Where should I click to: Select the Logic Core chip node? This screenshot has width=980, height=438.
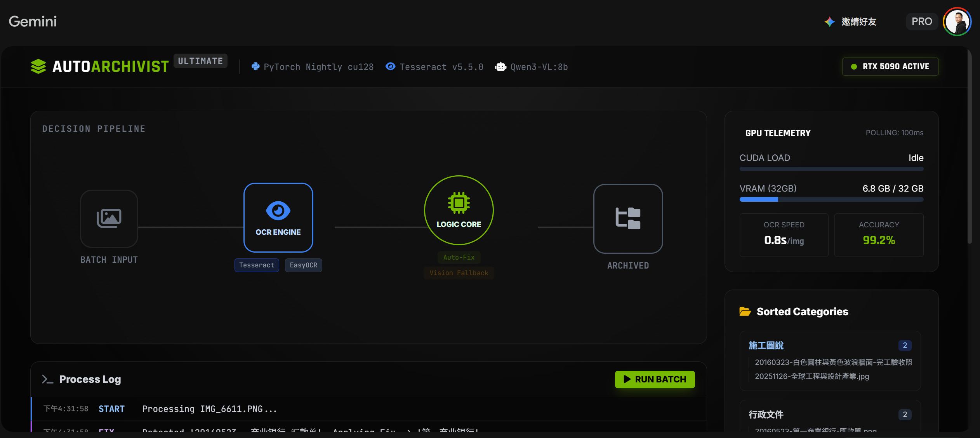[x=459, y=210]
